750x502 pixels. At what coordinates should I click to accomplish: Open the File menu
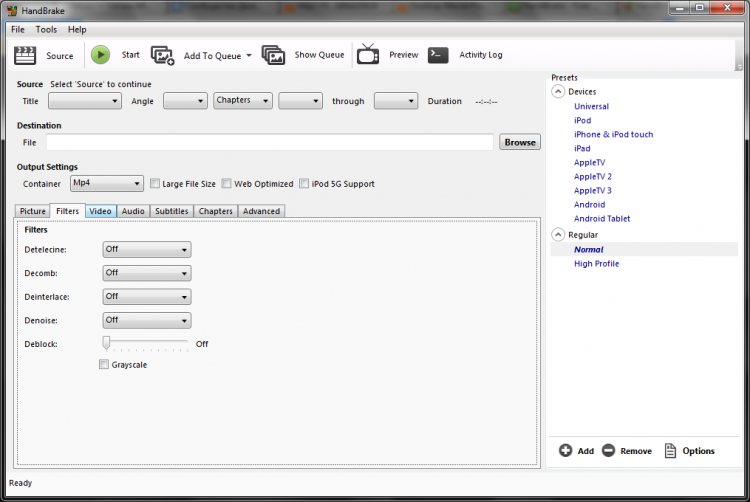point(18,30)
